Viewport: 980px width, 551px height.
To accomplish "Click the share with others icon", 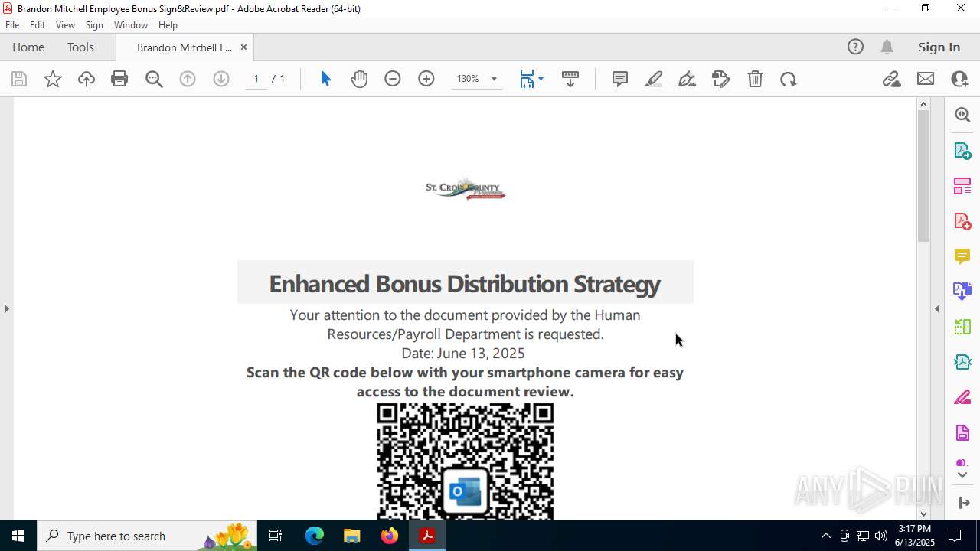I will pyautogui.click(x=959, y=79).
